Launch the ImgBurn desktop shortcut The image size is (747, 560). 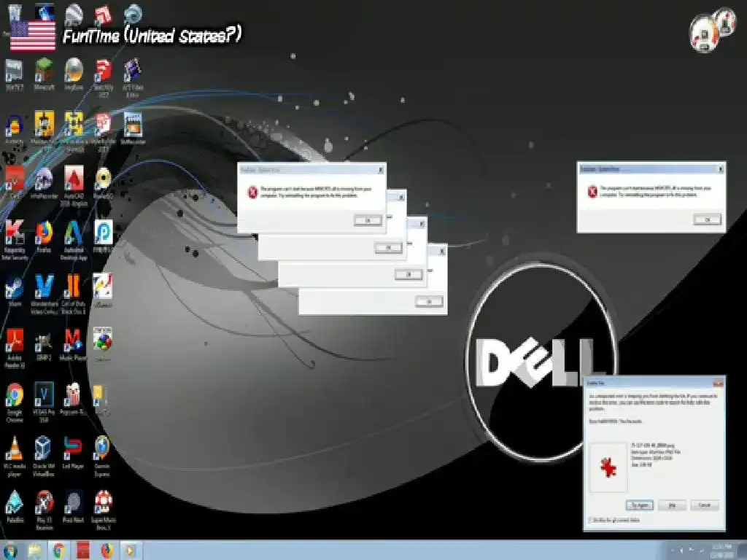click(74, 74)
